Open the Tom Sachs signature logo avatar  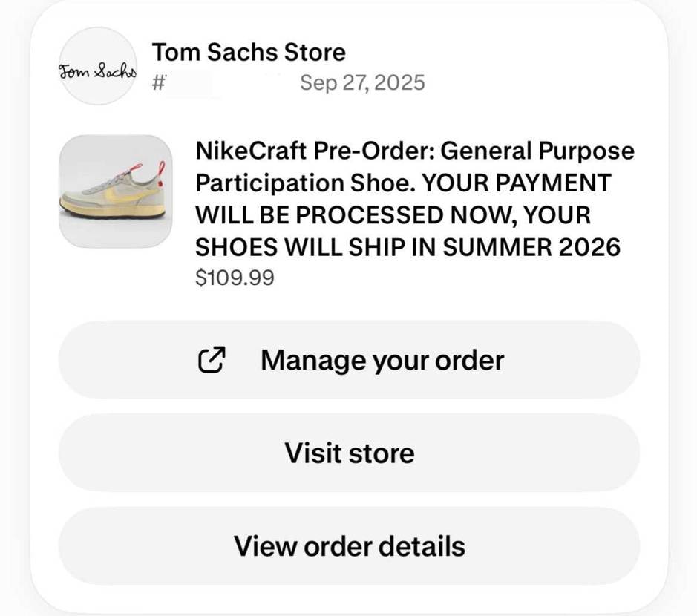(x=98, y=66)
